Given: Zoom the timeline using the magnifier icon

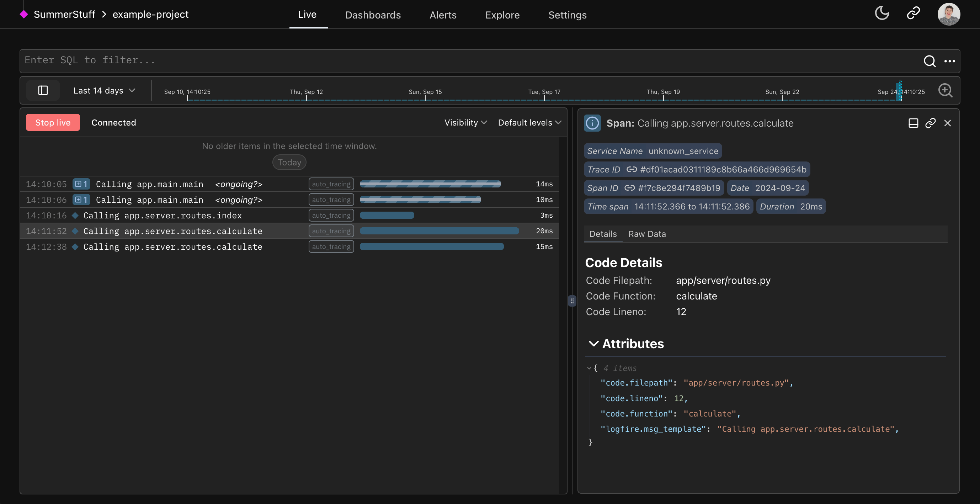Looking at the screenshot, I should (x=946, y=90).
